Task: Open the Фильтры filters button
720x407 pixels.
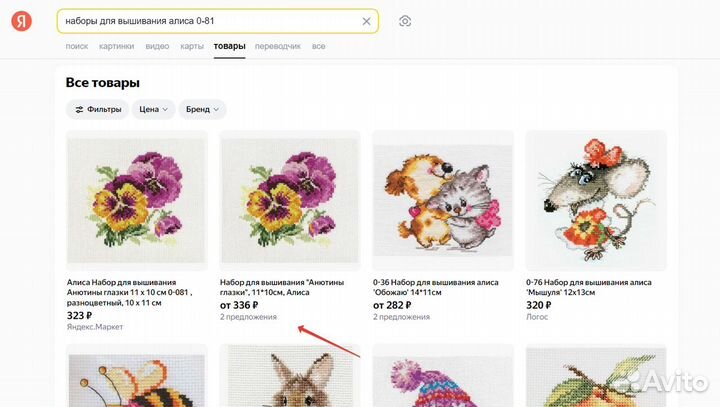Action: (x=97, y=109)
